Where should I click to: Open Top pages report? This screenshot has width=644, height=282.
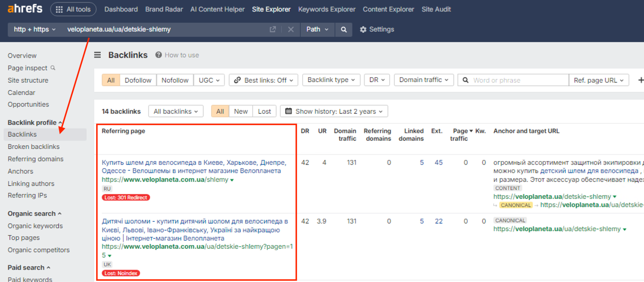[24, 238]
